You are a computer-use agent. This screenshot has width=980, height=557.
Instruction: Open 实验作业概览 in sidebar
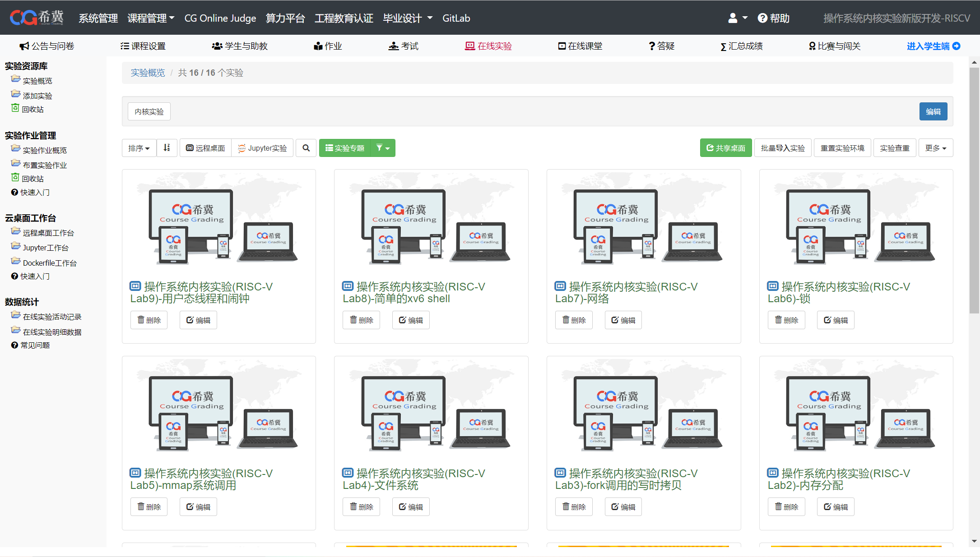click(x=45, y=150)
